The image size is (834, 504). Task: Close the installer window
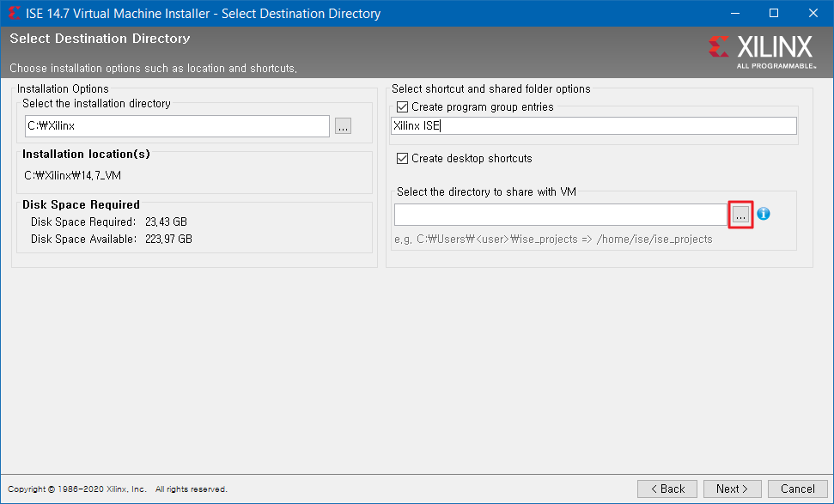tap(813, 13)
